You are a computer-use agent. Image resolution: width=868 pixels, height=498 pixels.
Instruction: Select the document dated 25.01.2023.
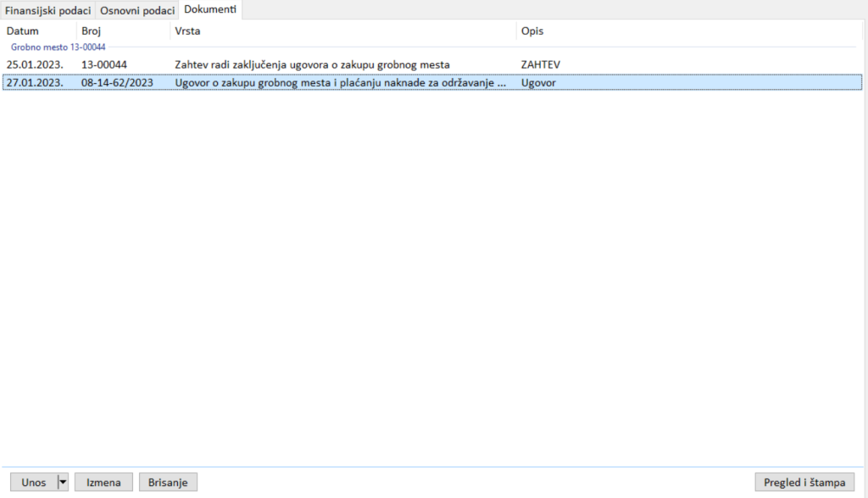[x=34, y=64]
